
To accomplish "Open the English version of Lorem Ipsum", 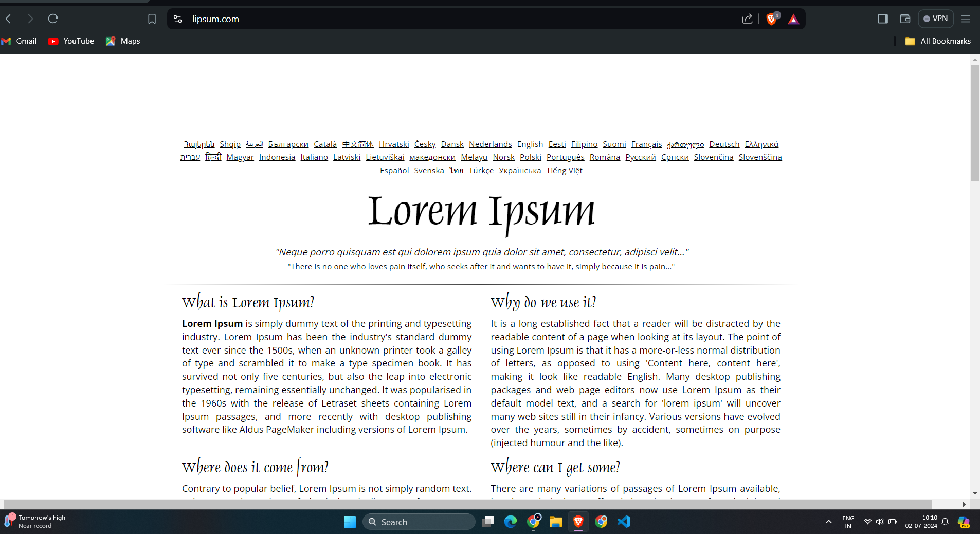I will pyautogui.click(x=530, y=144).
